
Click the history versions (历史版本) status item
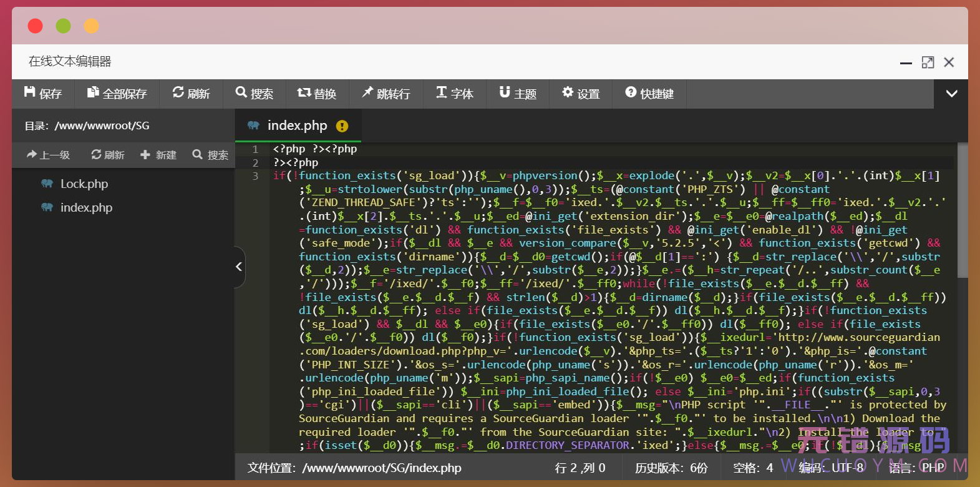coord(671,468)
